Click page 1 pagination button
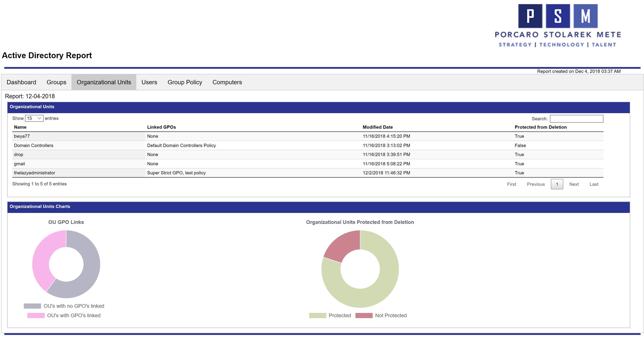The height and width of the screenshot is (339, 644). point(557,184)
